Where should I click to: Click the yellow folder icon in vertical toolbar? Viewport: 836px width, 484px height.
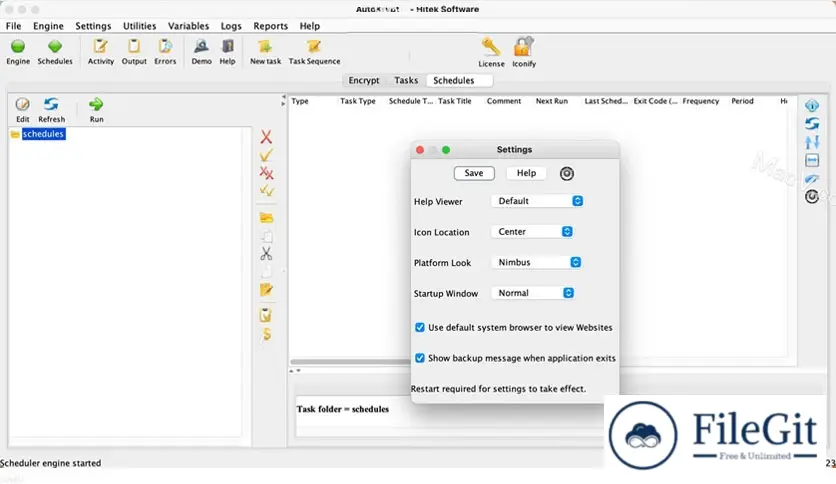coord(266,217)
